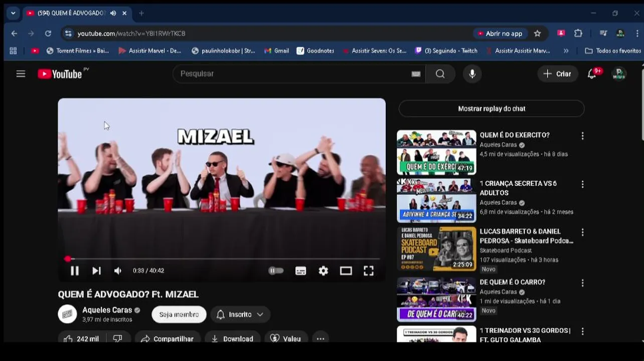Screen dimensions: 644x361
Task: Open the Chrome extensions puzzle icon
Action: coord(578,34)
